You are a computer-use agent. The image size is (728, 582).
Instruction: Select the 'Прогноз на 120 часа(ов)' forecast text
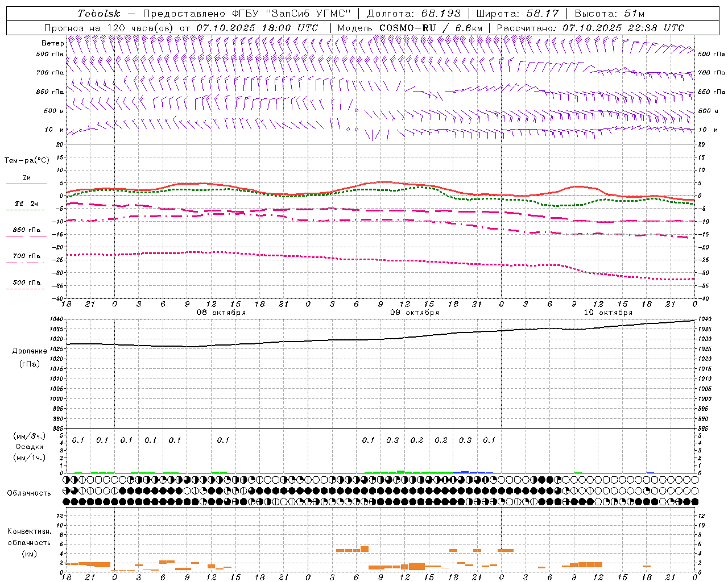coord(109,28)
